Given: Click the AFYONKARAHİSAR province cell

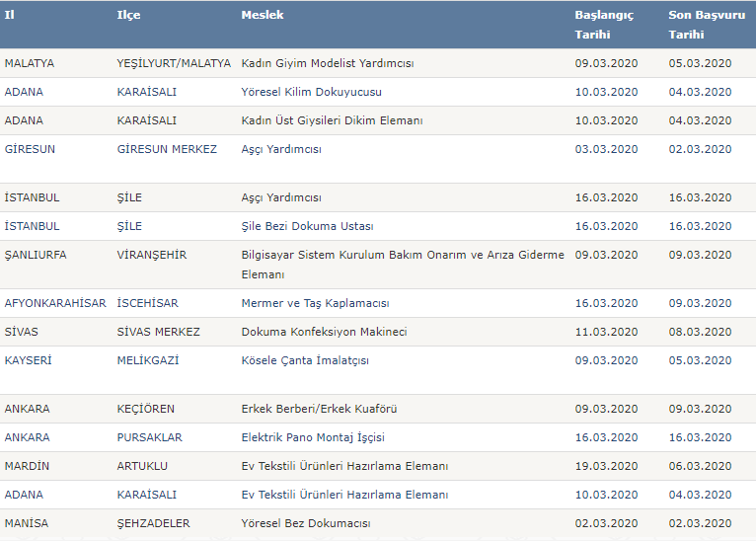Looking at the screenshot, I should click(55, 303).
